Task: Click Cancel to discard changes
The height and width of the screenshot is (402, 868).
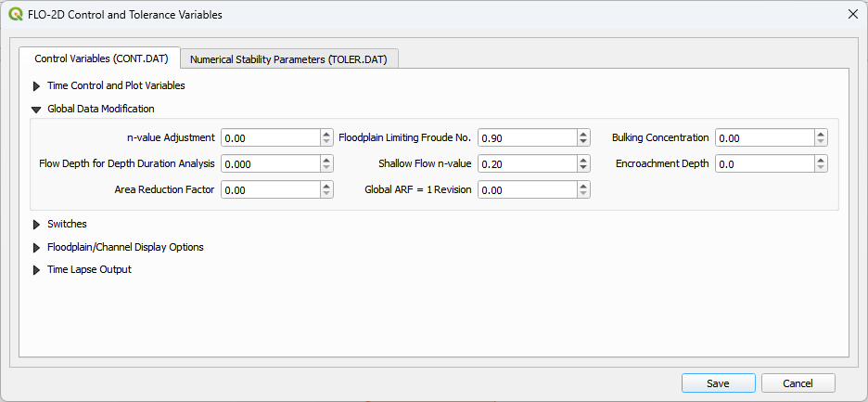Action: coord(798,383)
